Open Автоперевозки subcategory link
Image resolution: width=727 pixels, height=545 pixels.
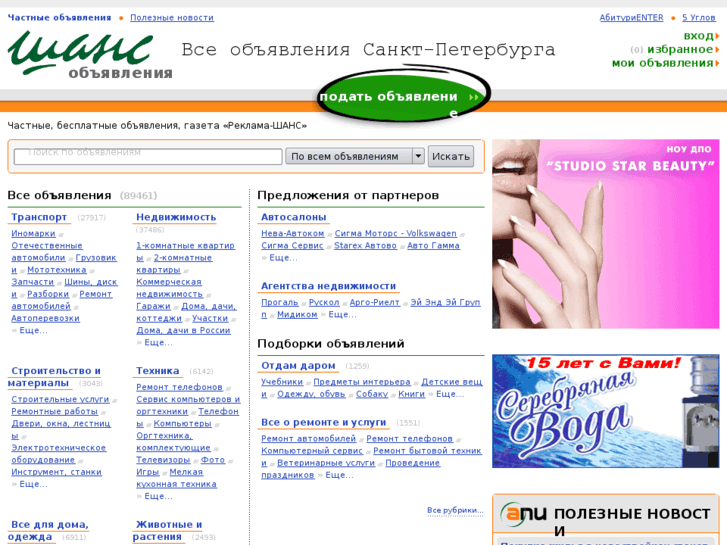tap(45, 318)
